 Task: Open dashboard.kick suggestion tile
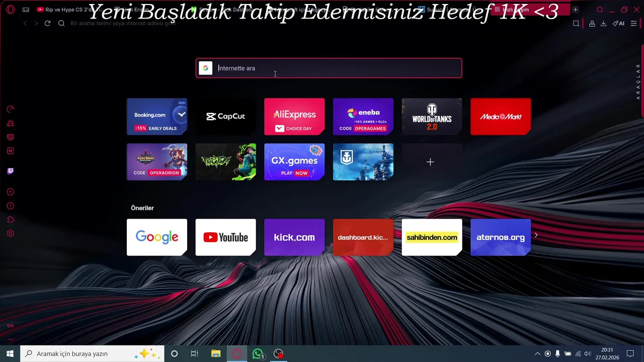(x=363, y=237)
